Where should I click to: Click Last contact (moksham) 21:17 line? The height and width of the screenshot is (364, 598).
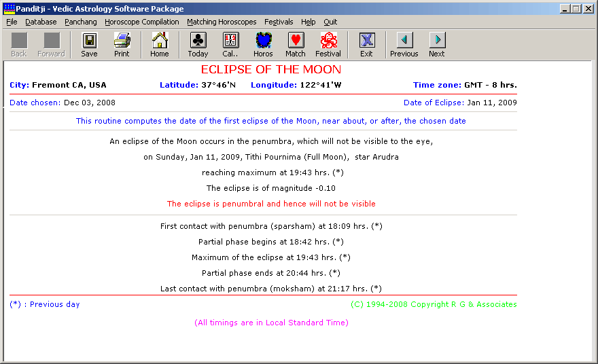[271, 289]
